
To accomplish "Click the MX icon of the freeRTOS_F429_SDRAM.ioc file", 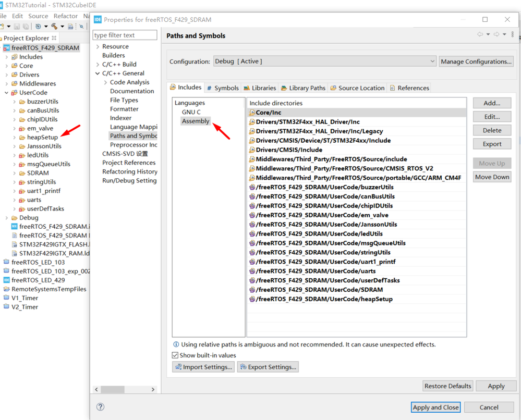I will click(14, 227).
